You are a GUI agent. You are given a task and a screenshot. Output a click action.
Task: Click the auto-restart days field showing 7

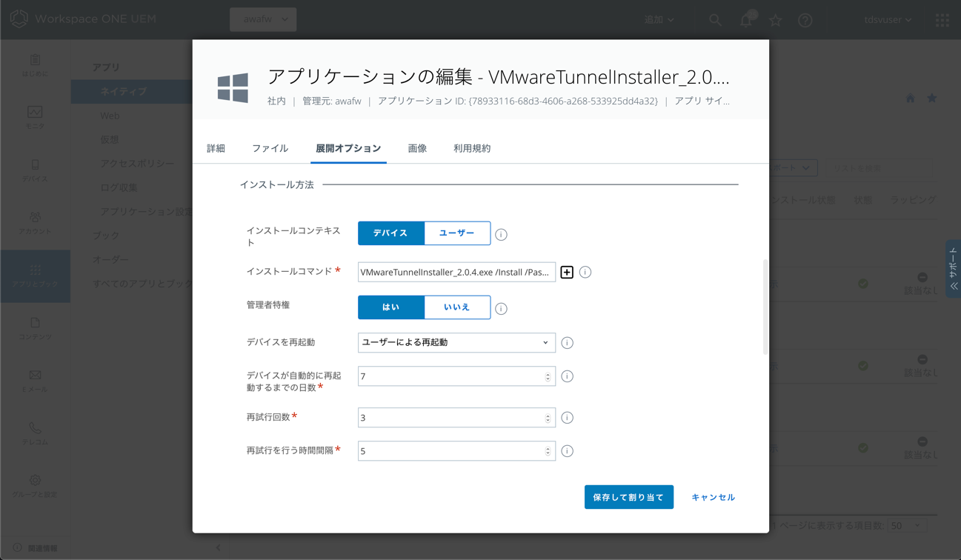[456, 376]
